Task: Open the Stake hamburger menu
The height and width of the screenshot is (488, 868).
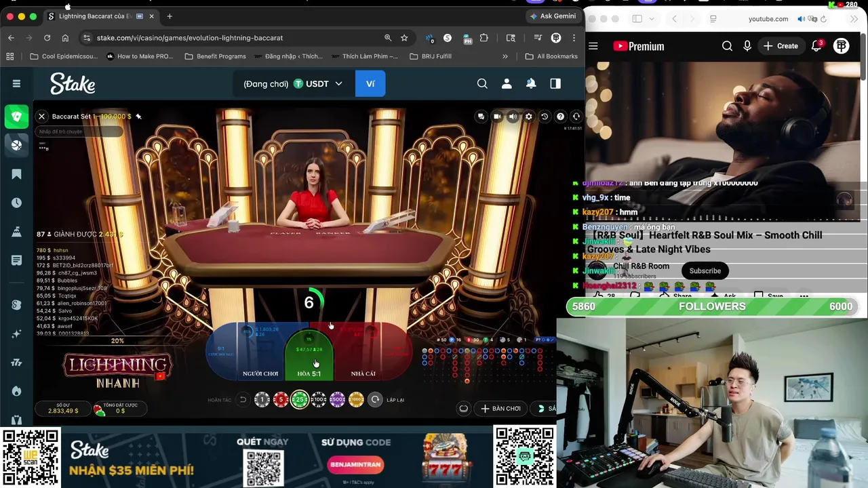Action: pyautogui.click(x=16, y=83)
